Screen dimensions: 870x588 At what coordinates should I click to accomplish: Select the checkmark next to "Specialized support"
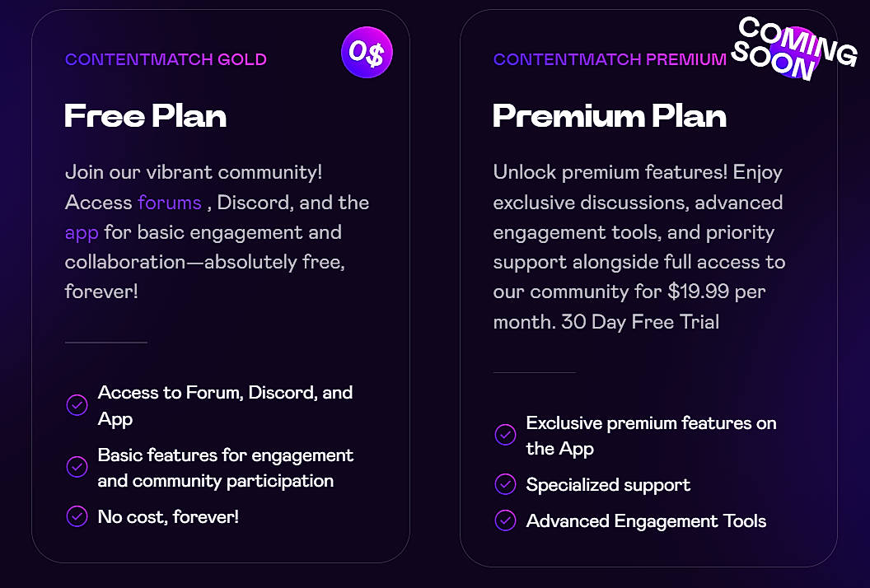(x=505, y=485)
